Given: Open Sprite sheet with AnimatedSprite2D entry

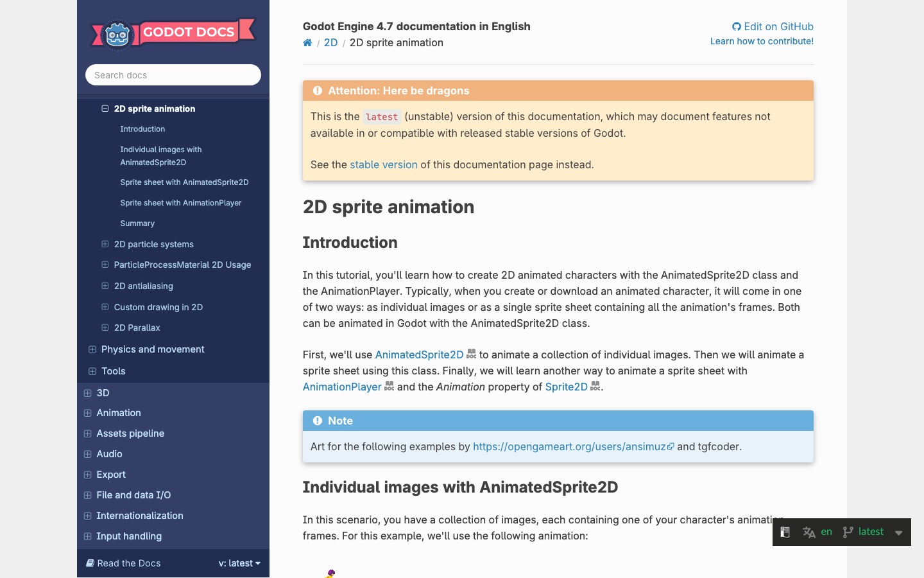Looking at the screenshot, I should click(184, 182).
